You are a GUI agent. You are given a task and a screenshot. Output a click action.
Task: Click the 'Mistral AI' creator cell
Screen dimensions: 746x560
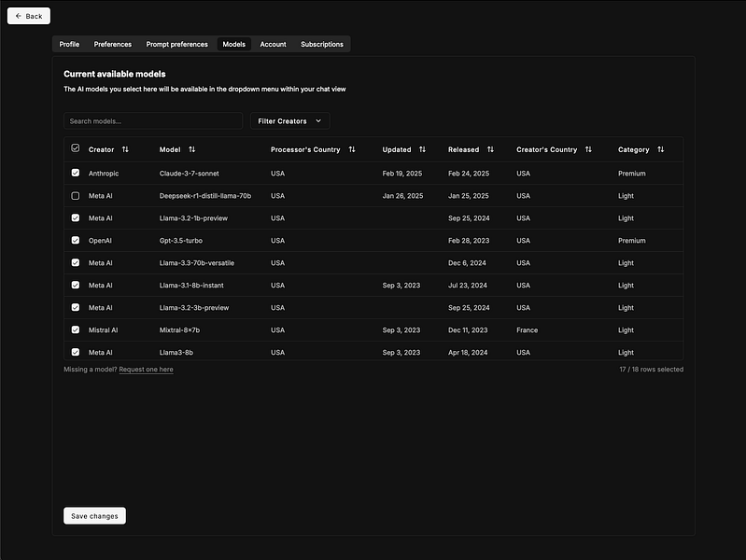[103, 329]
